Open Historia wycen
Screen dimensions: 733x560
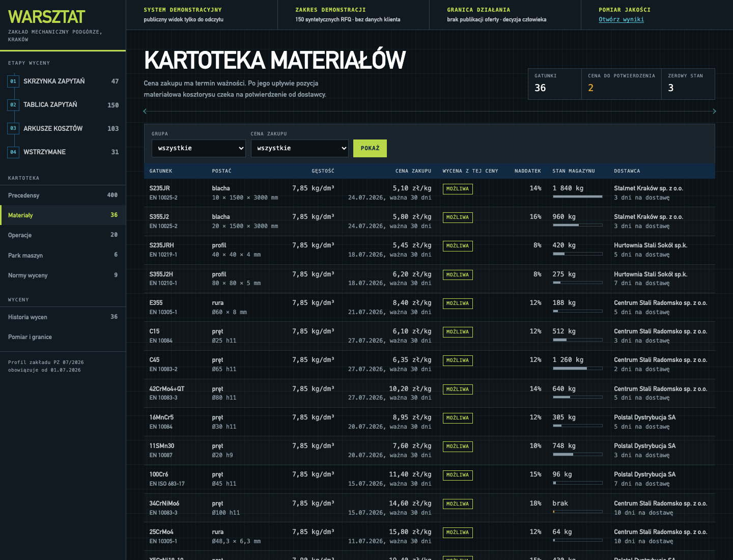click(63, 317)
